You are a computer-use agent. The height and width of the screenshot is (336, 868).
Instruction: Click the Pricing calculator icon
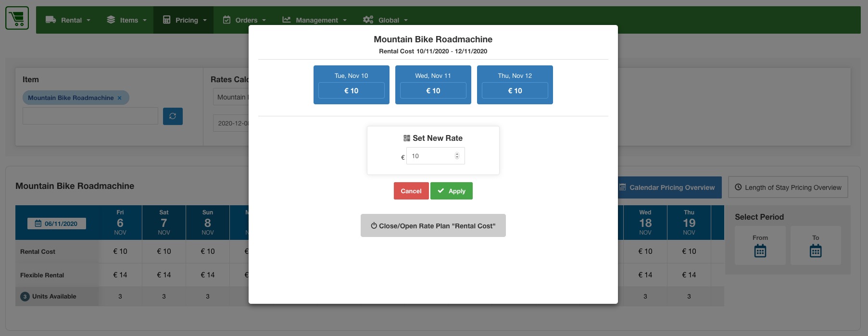[167, 20]
